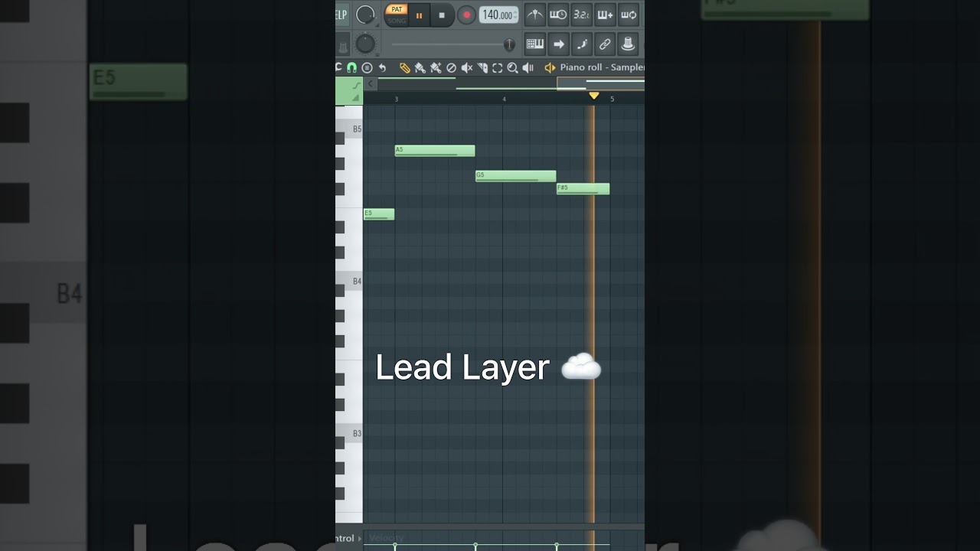Enable step editing footprint icon

[582, 44]
